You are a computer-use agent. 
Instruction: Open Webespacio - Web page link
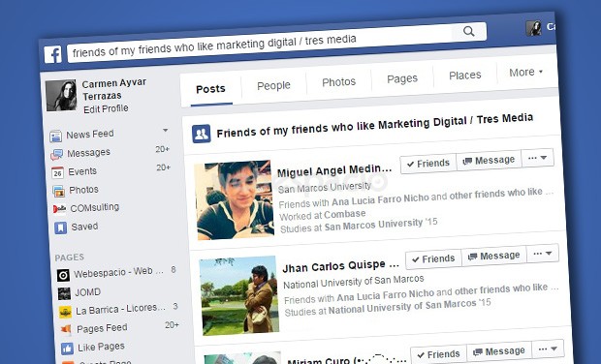click(x=118, y=273)
